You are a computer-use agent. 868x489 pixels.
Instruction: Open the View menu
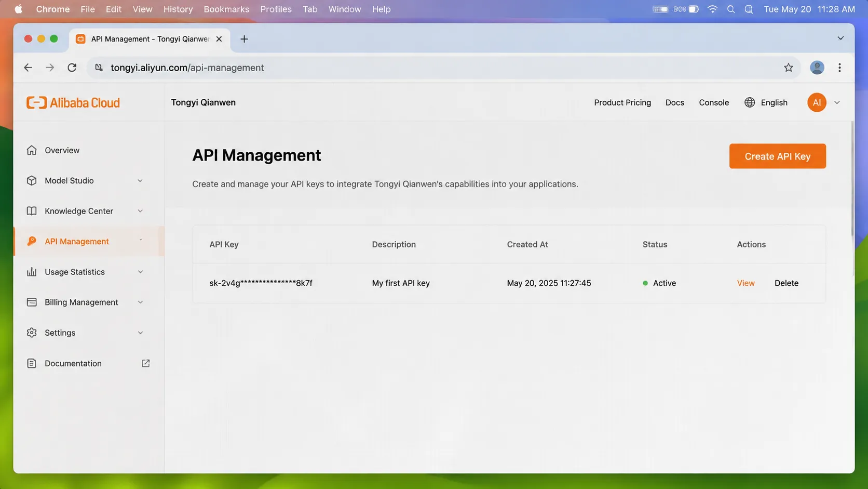[142, 9]
